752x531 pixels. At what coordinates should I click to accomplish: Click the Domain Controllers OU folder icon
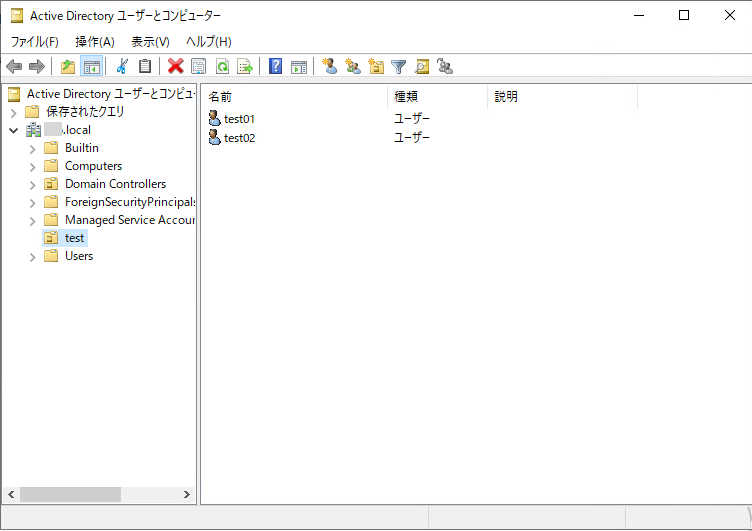(51, 184)
